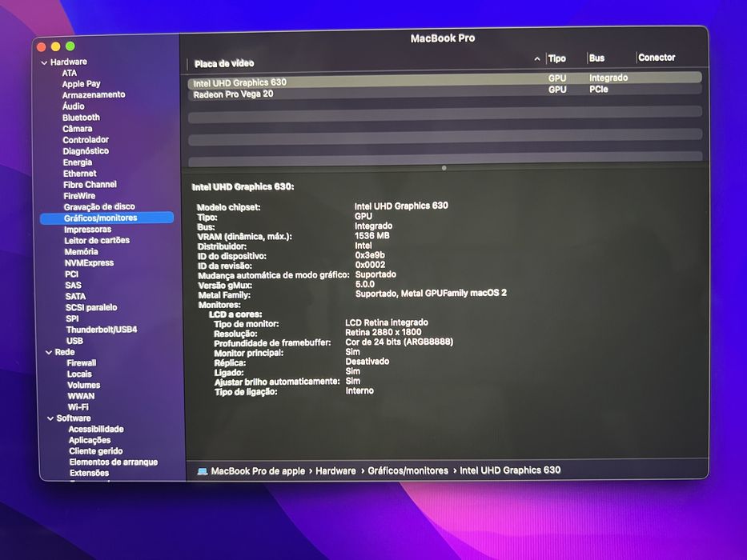
Task: Select the Intel UHD Graphics 630 row
Action: [444, 81]
